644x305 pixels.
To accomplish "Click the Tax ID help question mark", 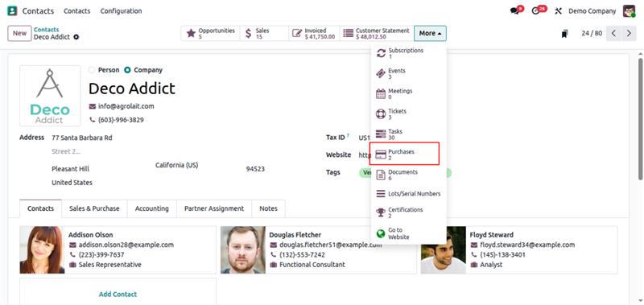I will click(348, 135).
